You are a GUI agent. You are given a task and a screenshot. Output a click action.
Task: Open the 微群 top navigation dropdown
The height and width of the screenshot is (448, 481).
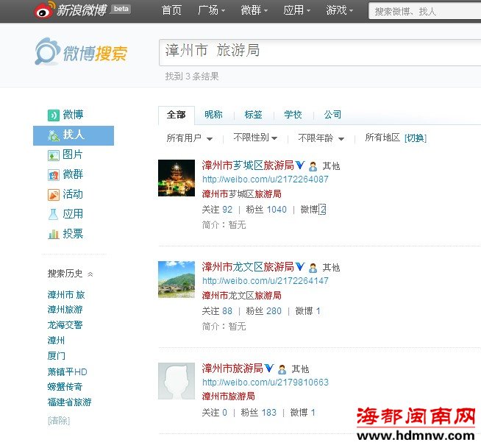tap(254, 10)
